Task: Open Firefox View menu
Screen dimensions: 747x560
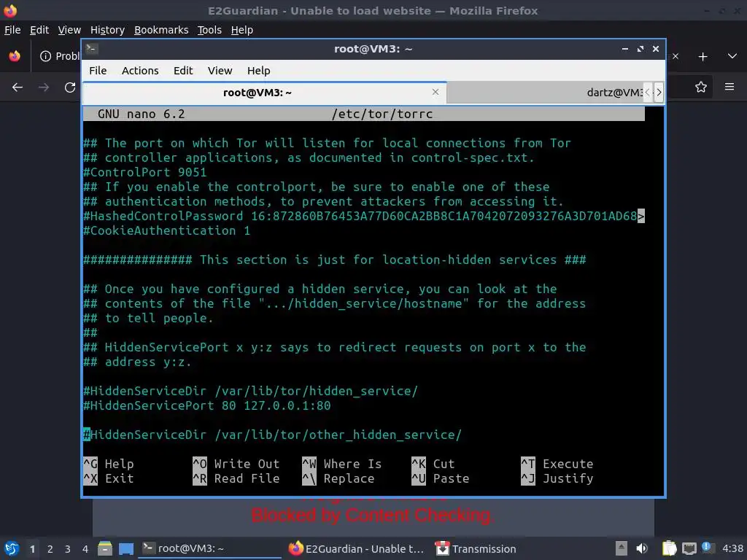Action: point(69,30)
